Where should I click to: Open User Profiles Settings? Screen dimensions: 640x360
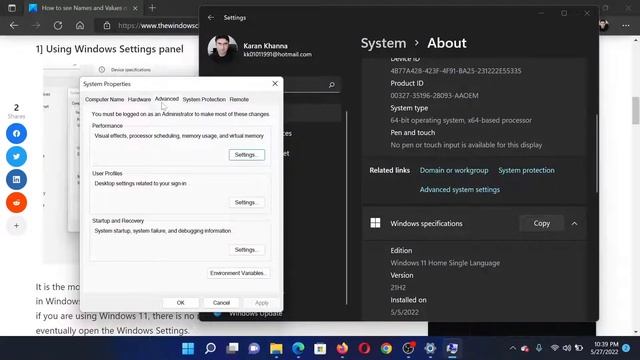pyautogui.click(x=247, y=202)
